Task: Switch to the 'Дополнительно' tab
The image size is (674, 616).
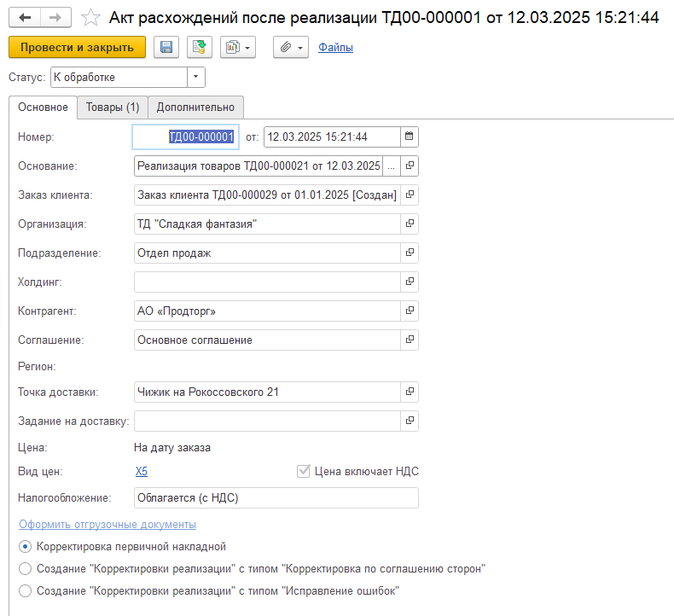Action: click(x=195, y=108)
